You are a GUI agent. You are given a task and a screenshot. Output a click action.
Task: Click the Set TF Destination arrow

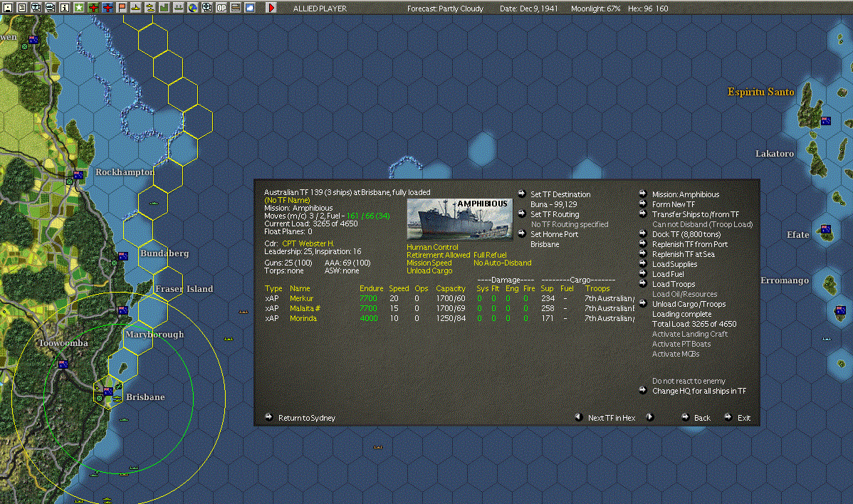click(522, 194)
